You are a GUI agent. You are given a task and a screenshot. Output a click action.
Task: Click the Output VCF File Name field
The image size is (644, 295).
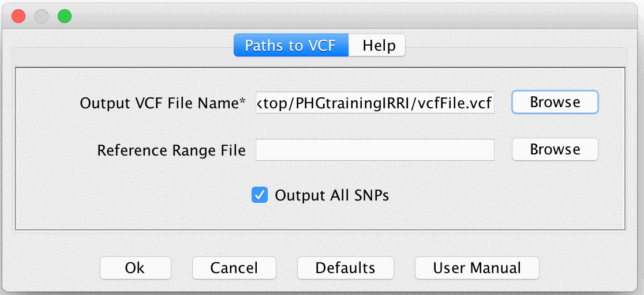click(375, 103)
